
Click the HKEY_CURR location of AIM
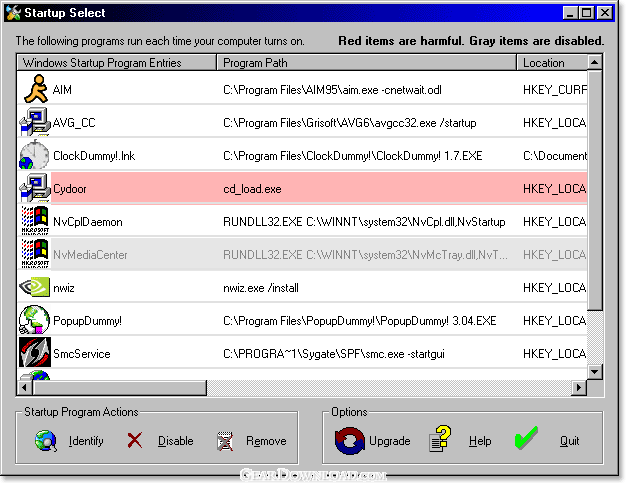pos(555,90)
